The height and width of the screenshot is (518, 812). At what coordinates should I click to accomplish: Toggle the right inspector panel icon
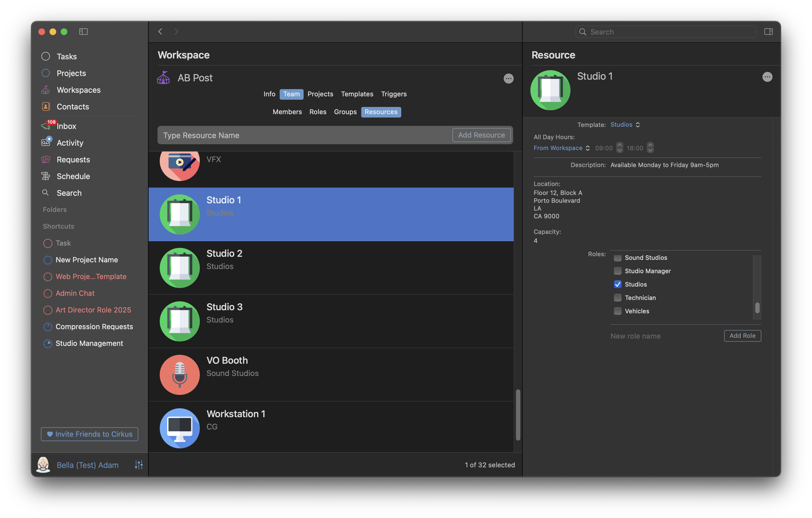(768, 31)
